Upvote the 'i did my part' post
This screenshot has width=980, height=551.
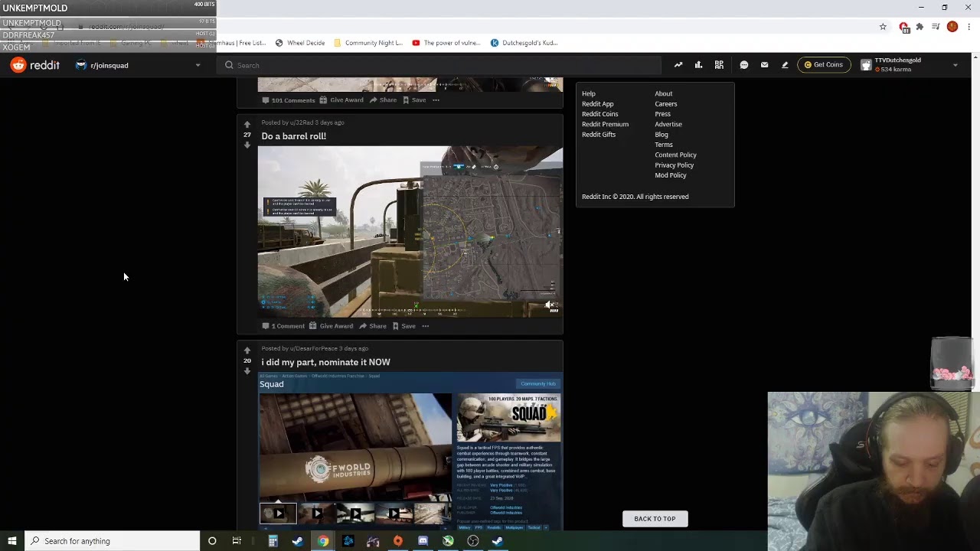click(247, 350)
